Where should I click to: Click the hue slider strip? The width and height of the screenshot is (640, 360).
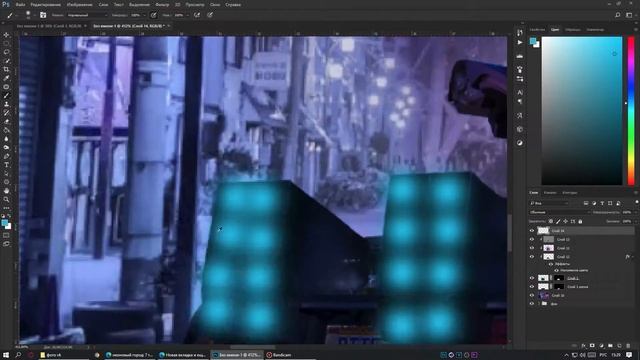pos(631,111)
